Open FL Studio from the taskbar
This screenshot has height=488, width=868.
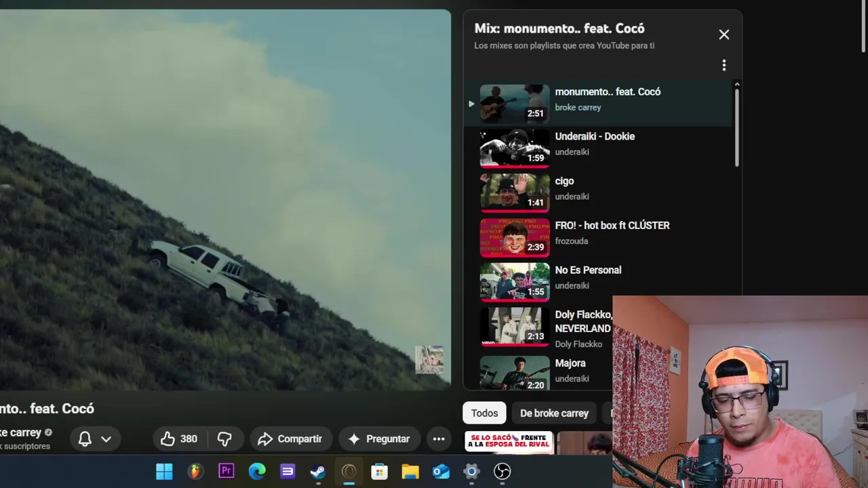[x=195, y=471]
